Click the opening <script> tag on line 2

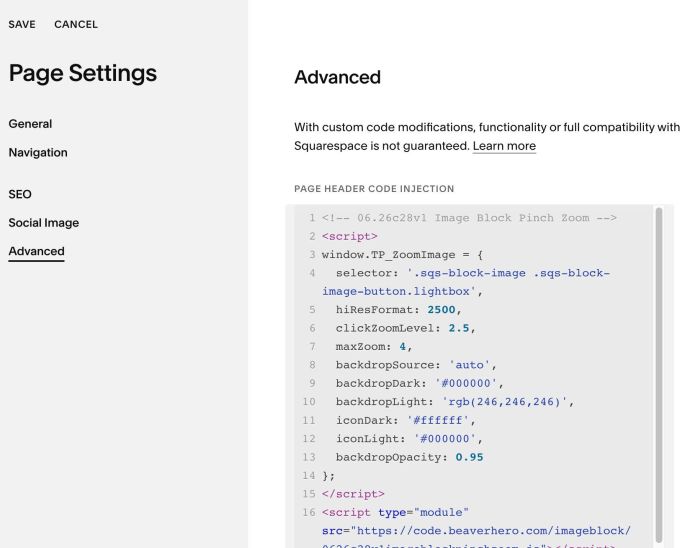coord(350,236)
